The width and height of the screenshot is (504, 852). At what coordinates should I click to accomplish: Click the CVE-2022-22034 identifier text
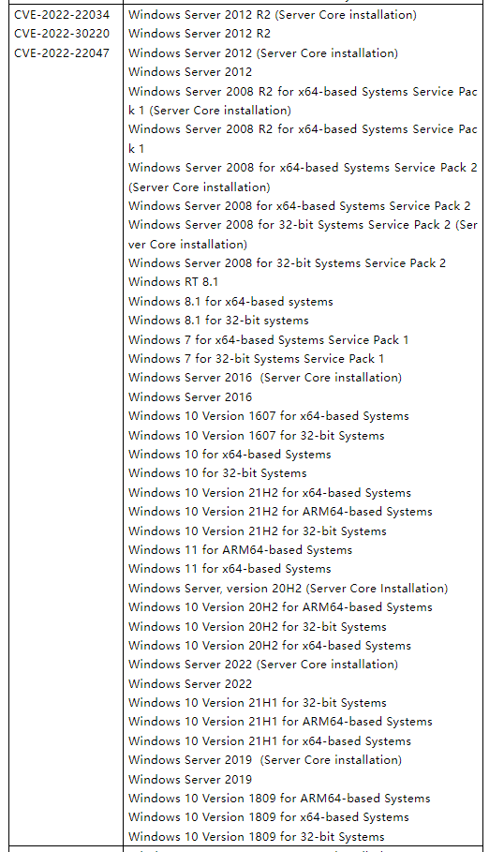(x=62, y=15)
